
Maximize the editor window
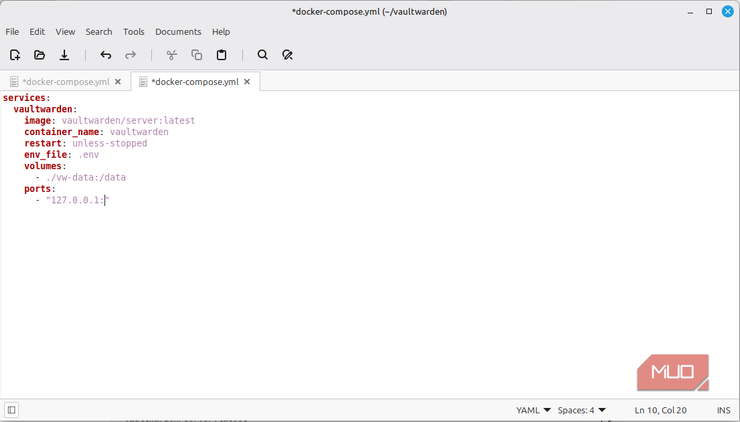(x=709, y=11)
